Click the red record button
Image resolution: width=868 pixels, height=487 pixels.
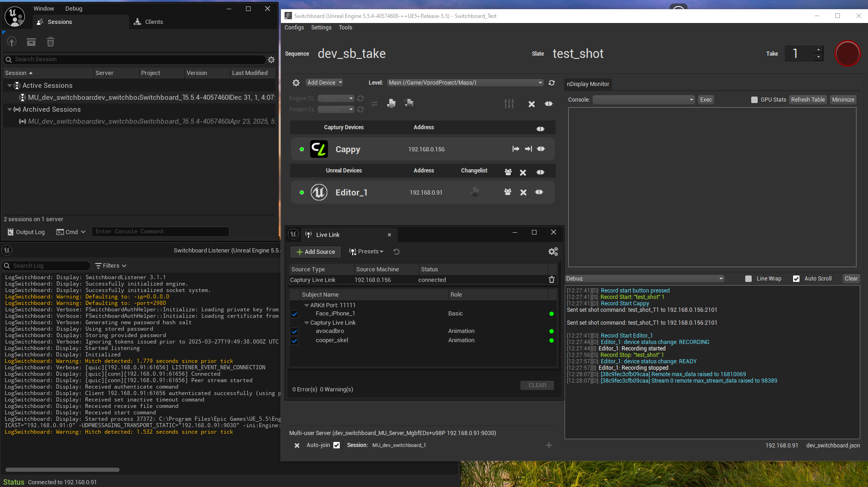pos(847,54)
